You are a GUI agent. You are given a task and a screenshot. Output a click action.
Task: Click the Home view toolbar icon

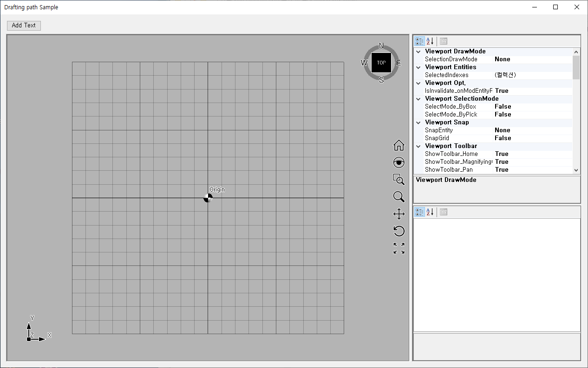[x=399, y=145]
